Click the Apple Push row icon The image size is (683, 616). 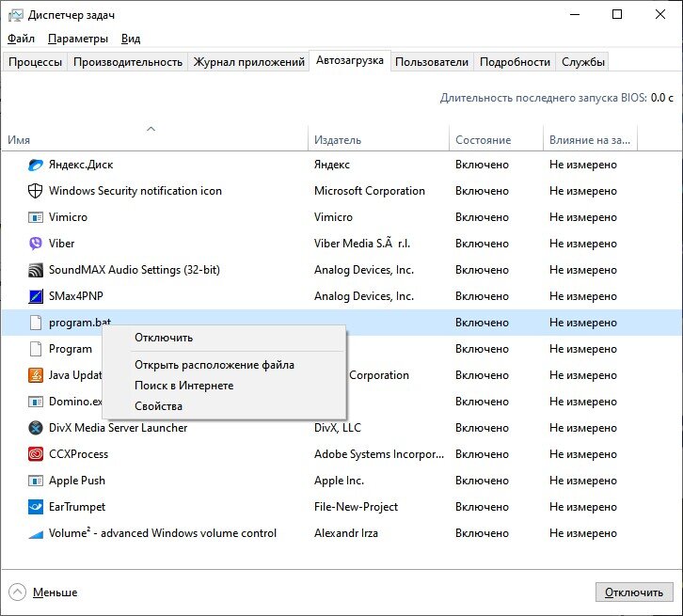tap(36, 481)
